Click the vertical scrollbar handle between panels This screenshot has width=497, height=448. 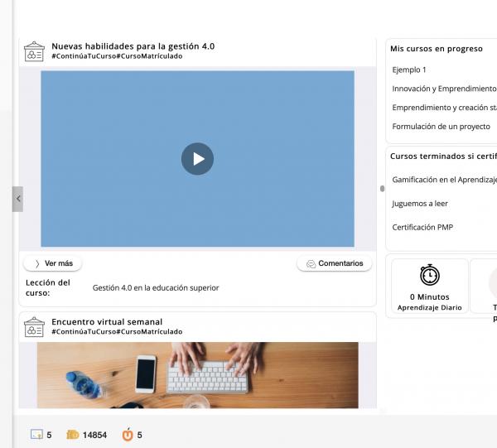point(382,188)
